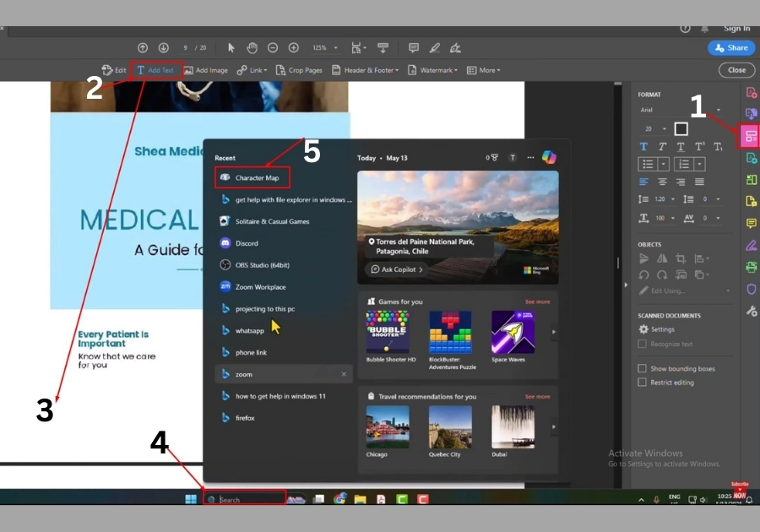Open Copilot icon in the search panel
This screenshot has height=532, width=760.
coord(549,157)
